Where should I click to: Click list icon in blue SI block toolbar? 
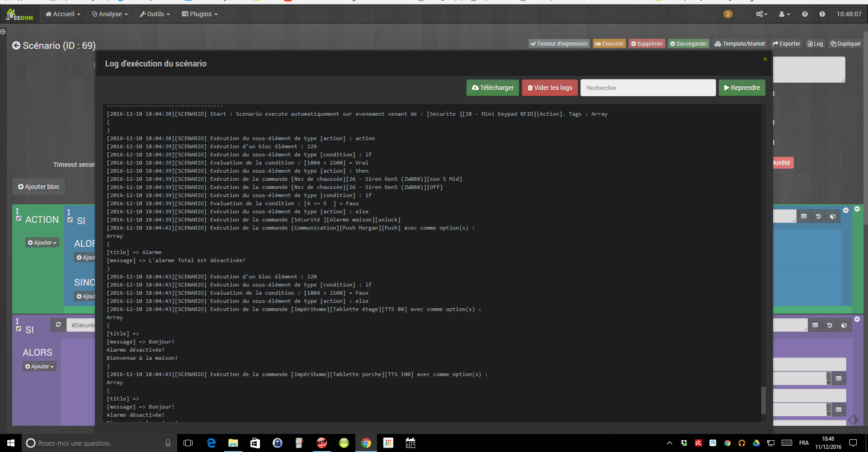pyautogui.click(x=804, y=217)
